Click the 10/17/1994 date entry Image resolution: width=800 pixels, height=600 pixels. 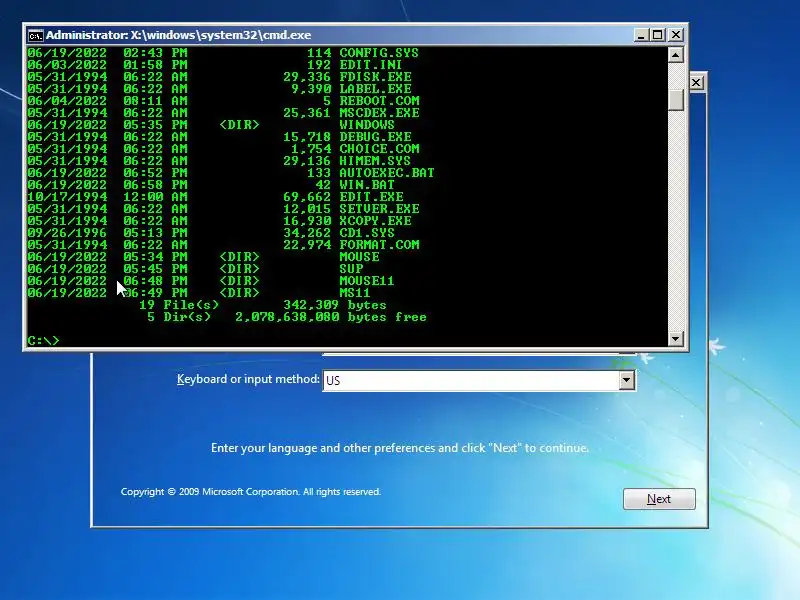tap(67, 197)
